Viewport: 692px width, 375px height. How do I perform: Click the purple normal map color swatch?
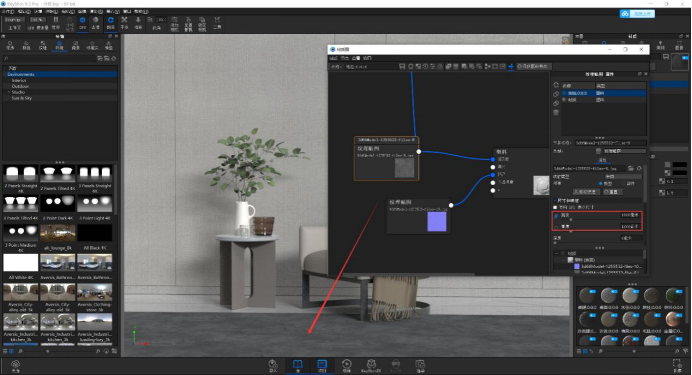[x=437, y=221]
